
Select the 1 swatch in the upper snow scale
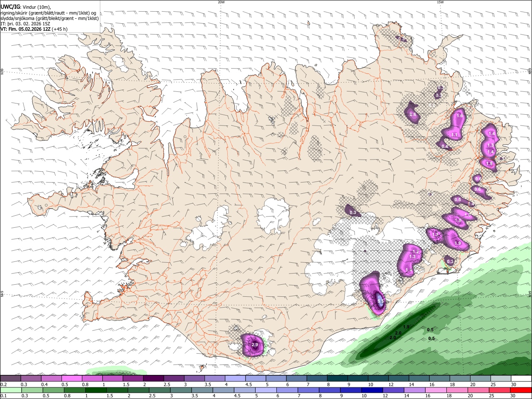112,379
